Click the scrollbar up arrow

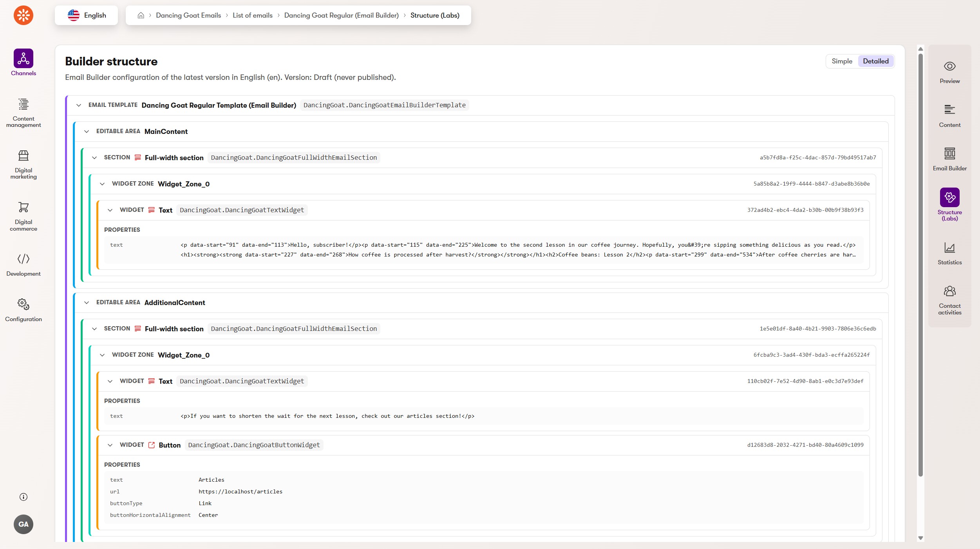tap(920, 49)
